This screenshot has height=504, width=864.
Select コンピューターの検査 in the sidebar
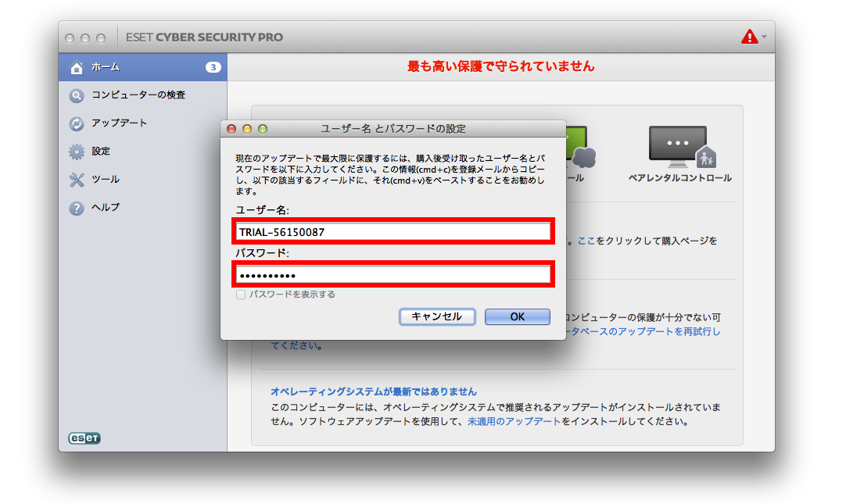click(143, 95)
